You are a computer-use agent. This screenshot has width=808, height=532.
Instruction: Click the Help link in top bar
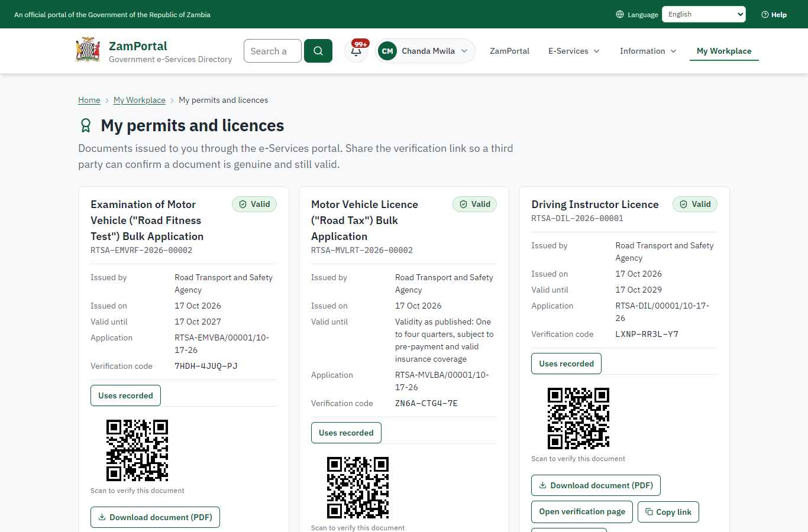pos(774,15)
